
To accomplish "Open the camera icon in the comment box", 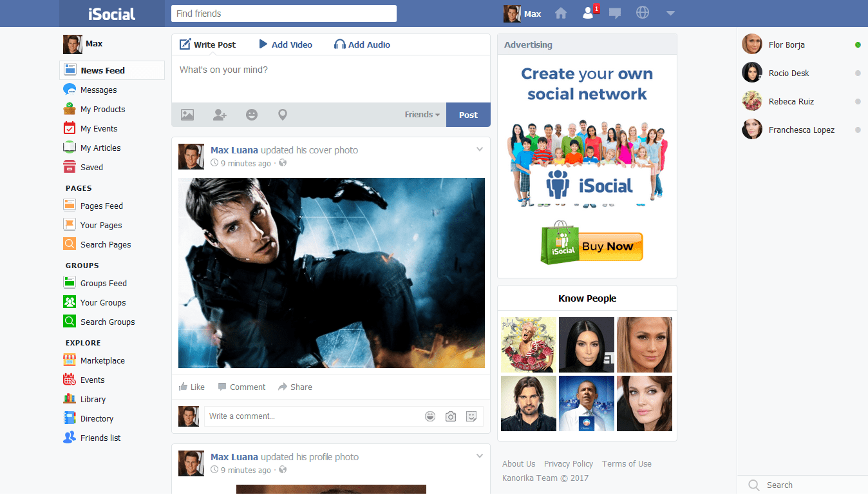I will [x=450, y=416].
